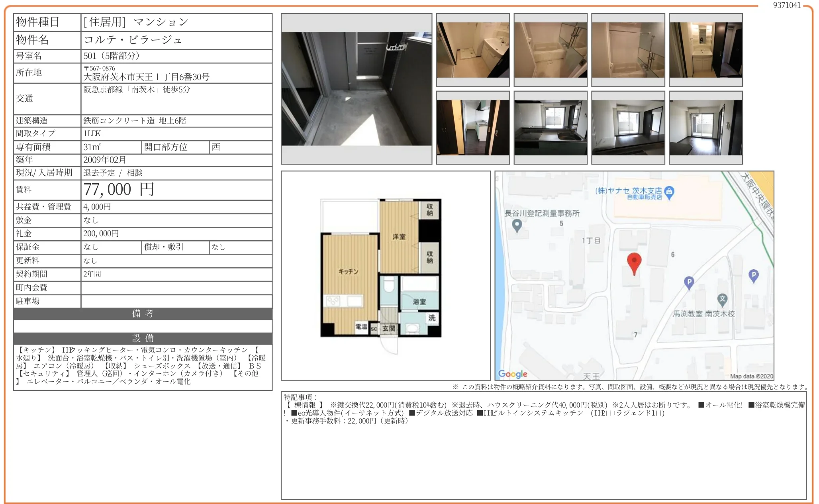Click the red location pin on map
This screenshot has height=504, width=819.
tap(634, 262)
